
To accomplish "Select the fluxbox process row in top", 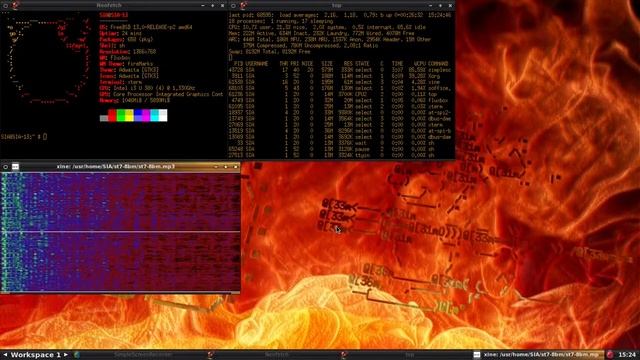I will tap(341, 100).
